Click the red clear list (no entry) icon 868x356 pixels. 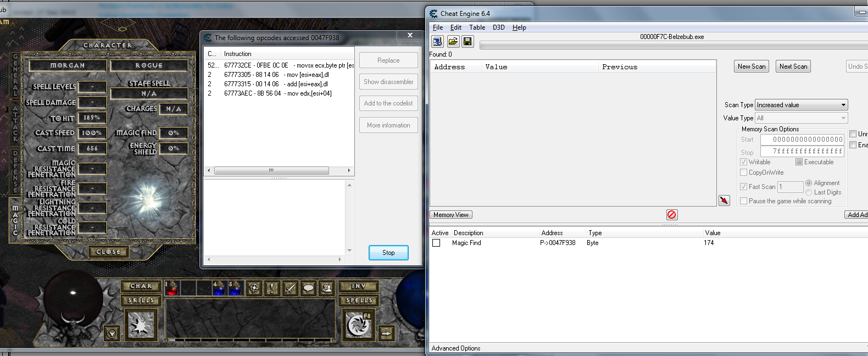coord(671,215)
